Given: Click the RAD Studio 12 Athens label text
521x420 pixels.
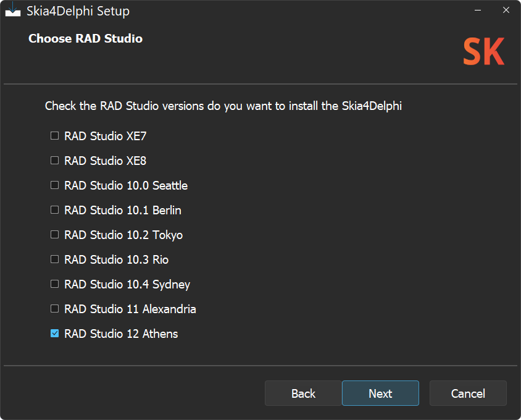Looking at the screenshot, I should pos(121,334).
